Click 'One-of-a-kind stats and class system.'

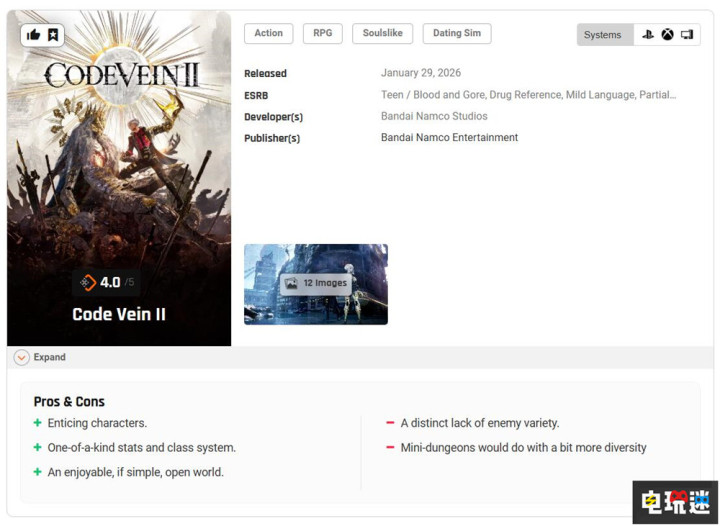pos(141,448)
